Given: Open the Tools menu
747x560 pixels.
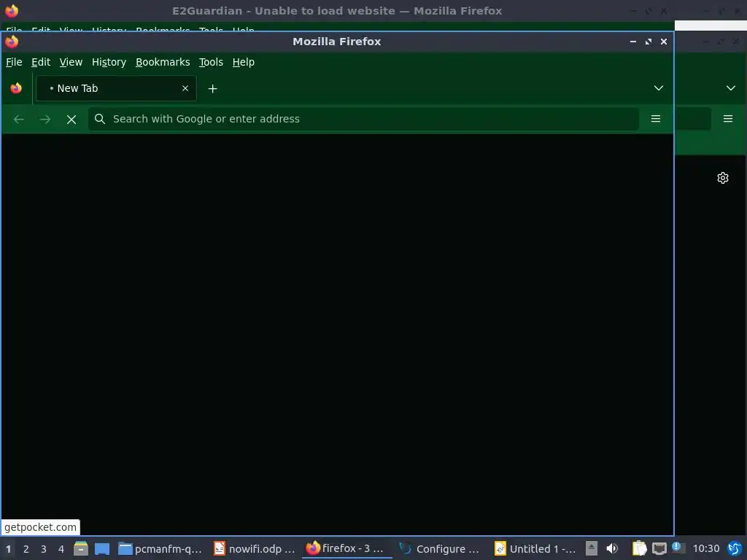Looking at the screenshot, I should pos(211,62).
